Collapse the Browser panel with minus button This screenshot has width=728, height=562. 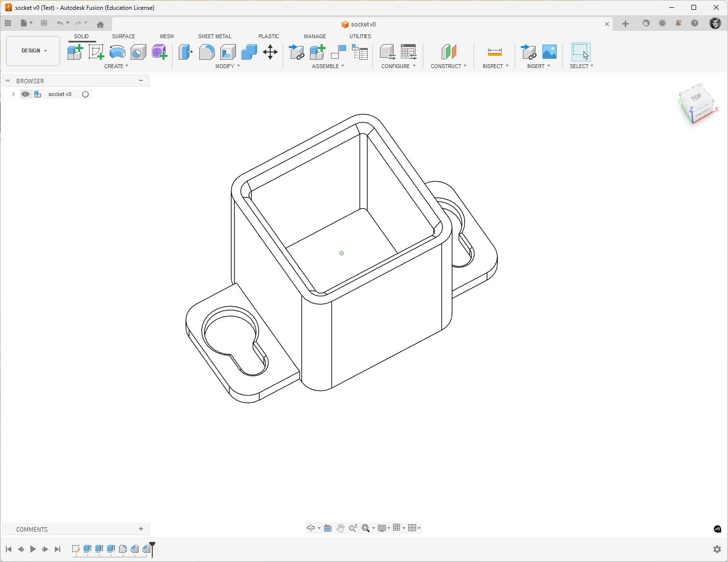point(141,81)
